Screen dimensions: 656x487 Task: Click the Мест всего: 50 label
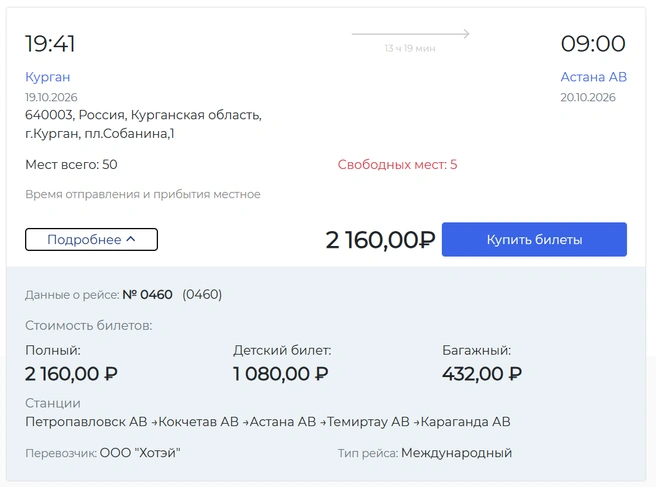tap(71, 164)
